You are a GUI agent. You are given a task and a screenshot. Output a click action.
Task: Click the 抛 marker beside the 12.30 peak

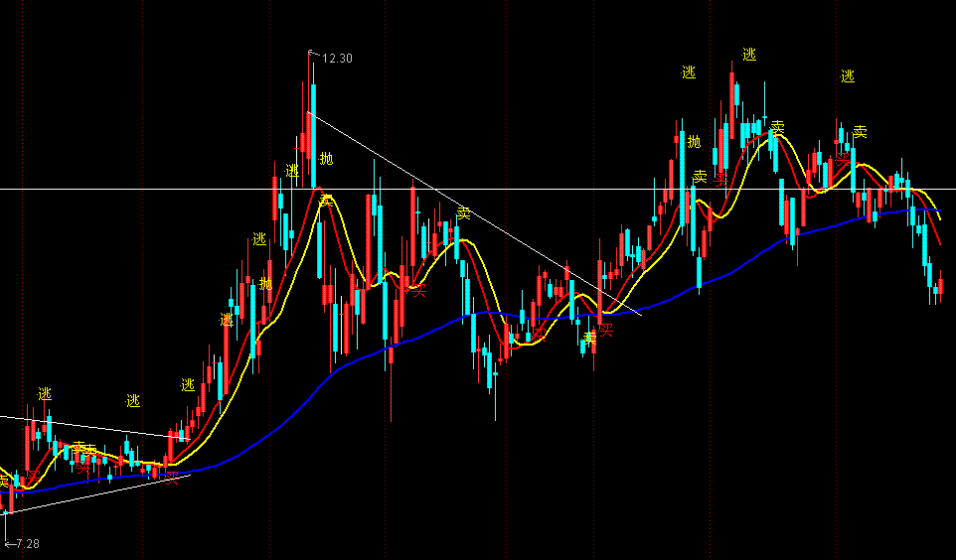tap(327, 159)
